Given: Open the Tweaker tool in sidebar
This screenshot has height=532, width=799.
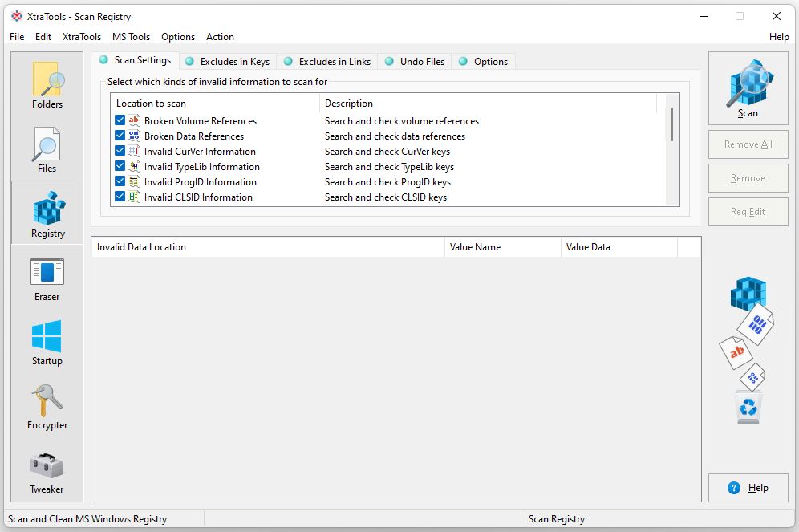Looking at the screenshot, I should (47, 473).
